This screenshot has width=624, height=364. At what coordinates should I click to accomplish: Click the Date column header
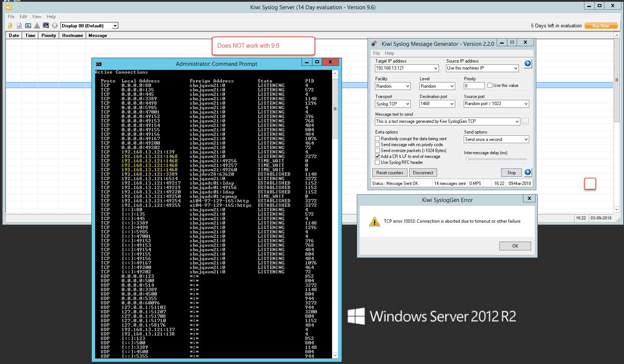pos(14,36)
